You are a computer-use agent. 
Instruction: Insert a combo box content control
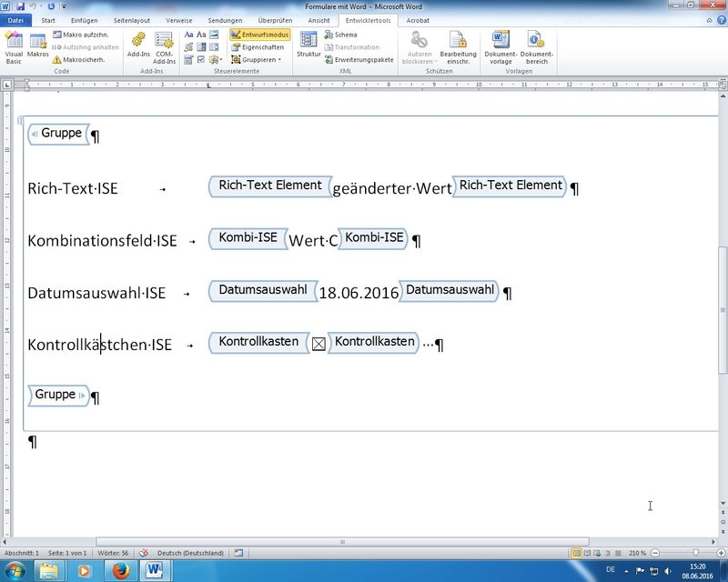[201, 47]
